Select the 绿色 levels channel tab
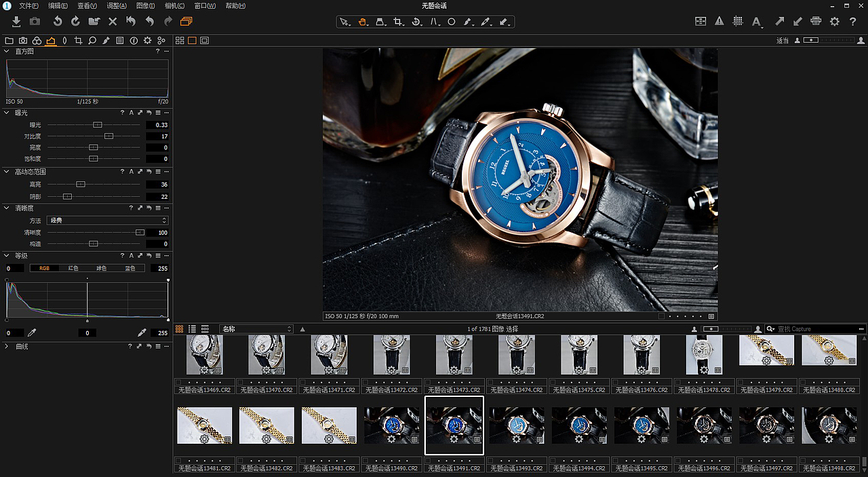Screen dimensions: 868x477 (102, 268)
